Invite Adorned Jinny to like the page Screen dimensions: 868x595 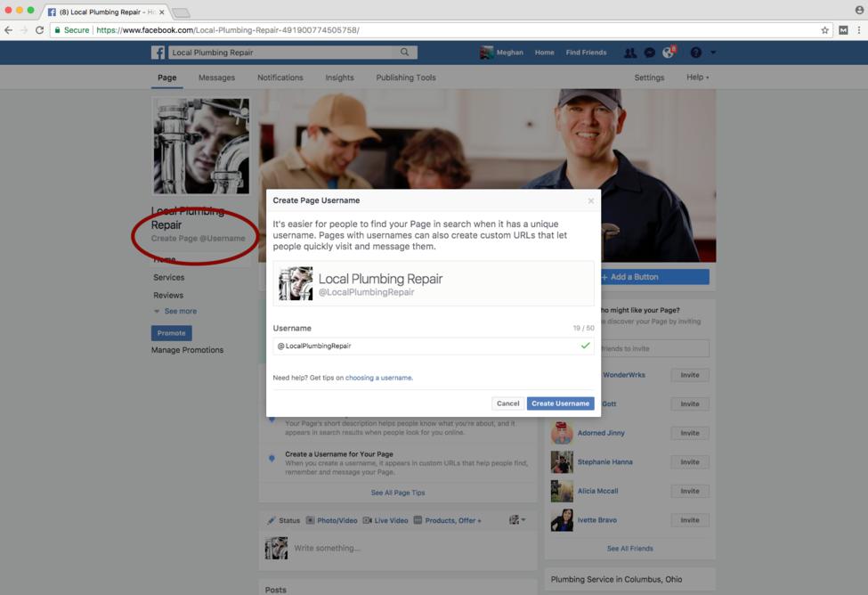pos(690,433)
